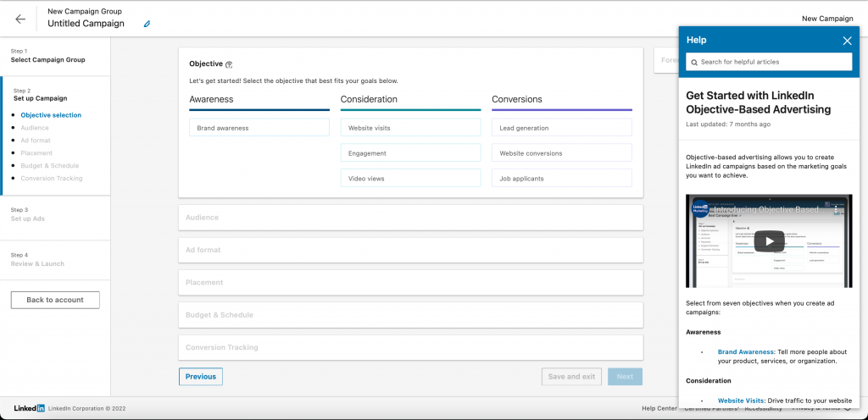The image size is (868, 420).
Task: Select the Website visits objective
Action: click(x=410, y=128)
